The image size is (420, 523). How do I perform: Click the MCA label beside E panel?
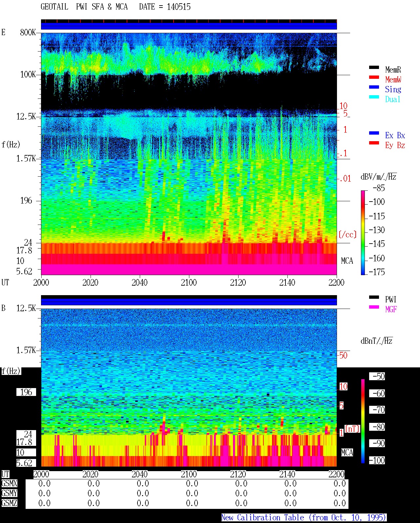(x=347, y=261)
